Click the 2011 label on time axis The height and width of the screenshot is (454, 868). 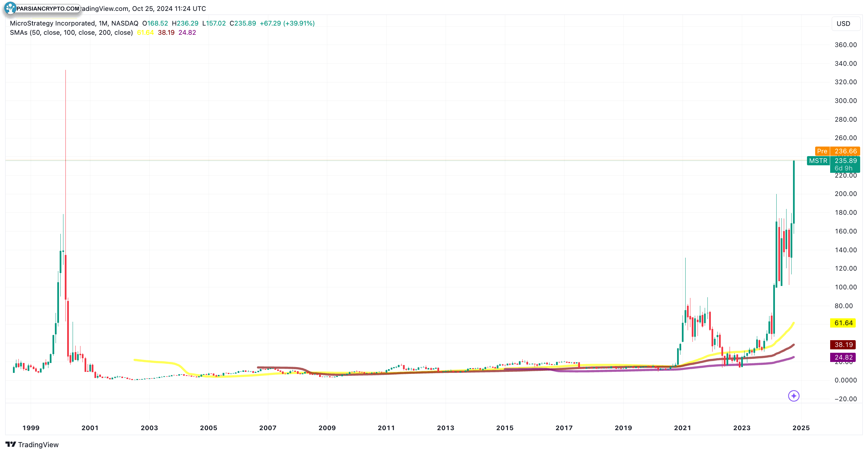tap(386, 428)
